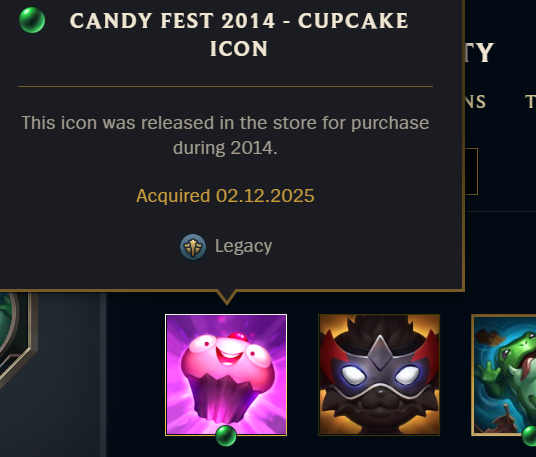Click the gold divider line in tooltip
This screenshot has height=457, width=536.
pyautogui.click(x=225, y=86)
